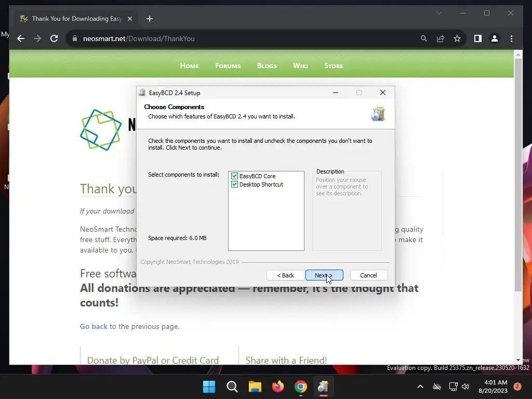Uncheck the EasyBCD Core component
The height and width of the screenshot is (399, 532).
(x=234, y=176)
